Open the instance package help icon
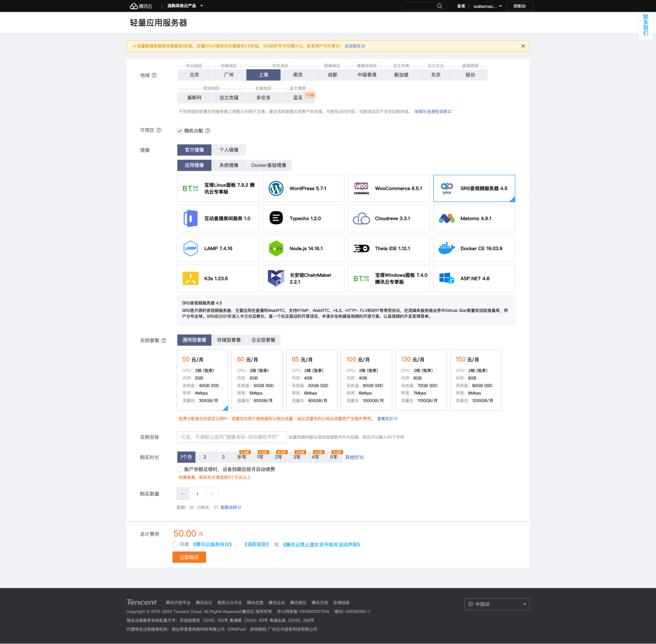Viewport: 656px width, 644px height. (163, 341)
